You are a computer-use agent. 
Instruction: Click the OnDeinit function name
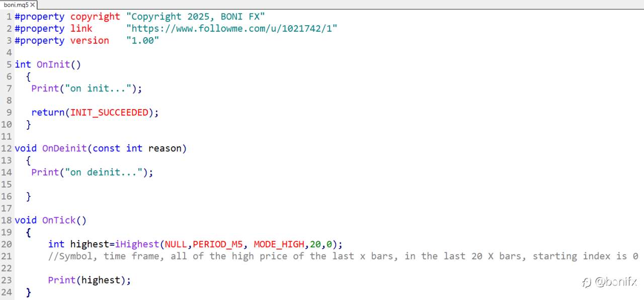(64, 148)
